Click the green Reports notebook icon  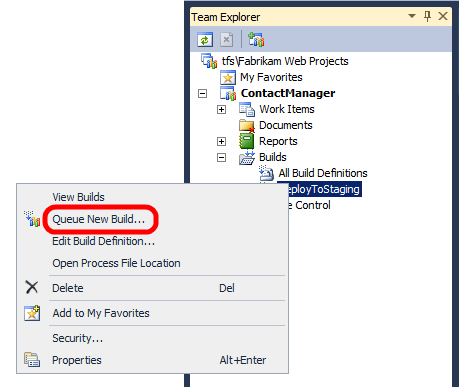point(247,141)
